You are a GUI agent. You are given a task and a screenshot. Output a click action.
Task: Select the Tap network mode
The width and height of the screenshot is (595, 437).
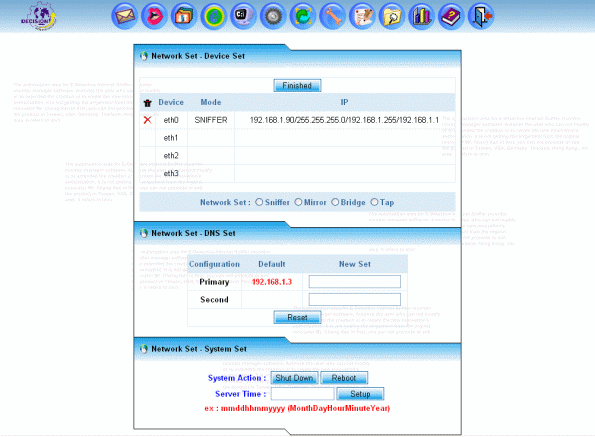point(374,202)
